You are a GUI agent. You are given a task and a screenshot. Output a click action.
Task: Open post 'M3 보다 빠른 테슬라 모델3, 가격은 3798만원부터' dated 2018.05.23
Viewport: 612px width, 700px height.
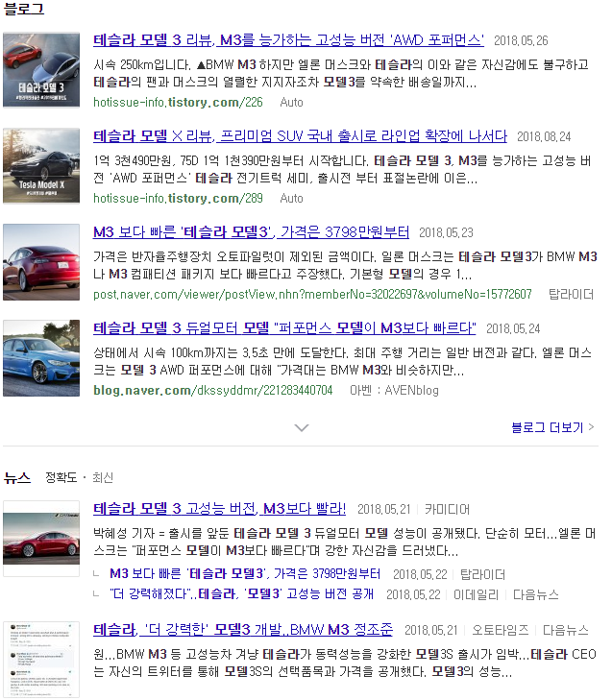tap(251, 232)
